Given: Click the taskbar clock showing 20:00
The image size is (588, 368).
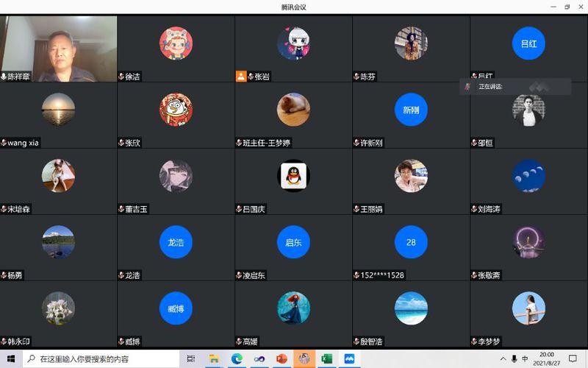Looking at the screenshot, I should point(547,358).
